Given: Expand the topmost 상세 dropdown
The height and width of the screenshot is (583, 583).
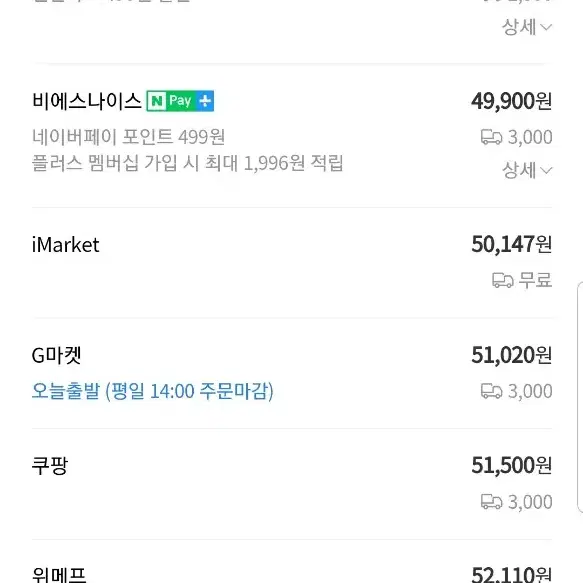Looking at the screenshot, I should 527,27.
